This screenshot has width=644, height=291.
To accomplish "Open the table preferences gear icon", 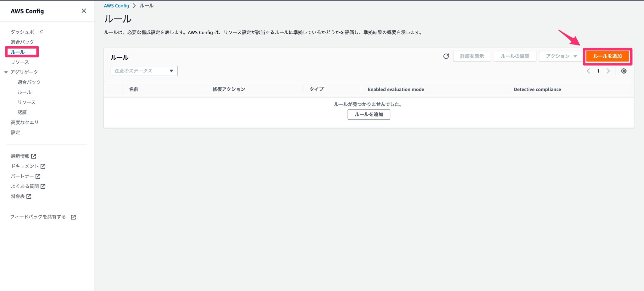I will click(624, 71).
